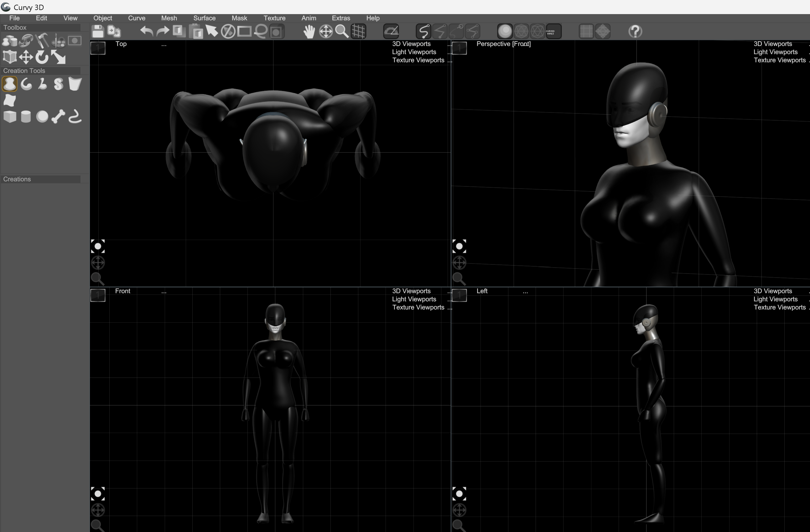Click the camera render icon in Toolbox

[75, 41]
